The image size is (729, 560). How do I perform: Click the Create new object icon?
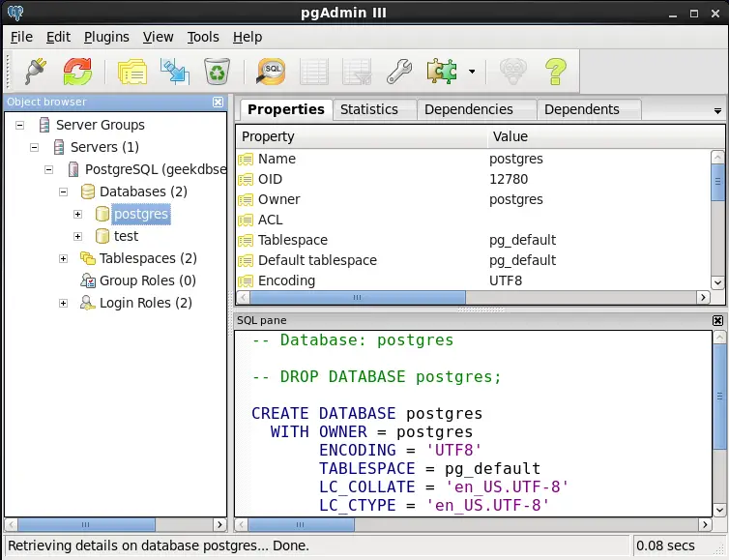coord(175,72)
